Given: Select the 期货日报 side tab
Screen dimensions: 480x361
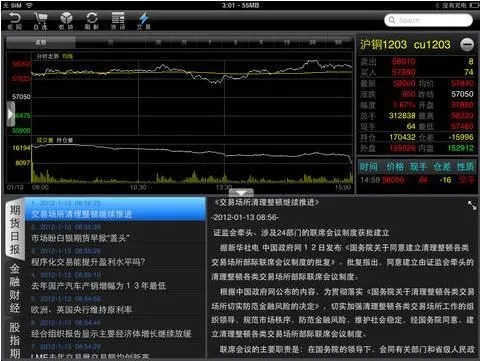Looking at the screenshot, I should point(15,230).
